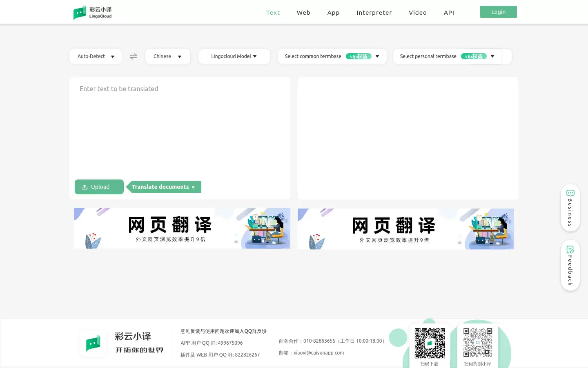The image size is (588, 368).
Task: Go to the API tab
Action: [449, 13]
